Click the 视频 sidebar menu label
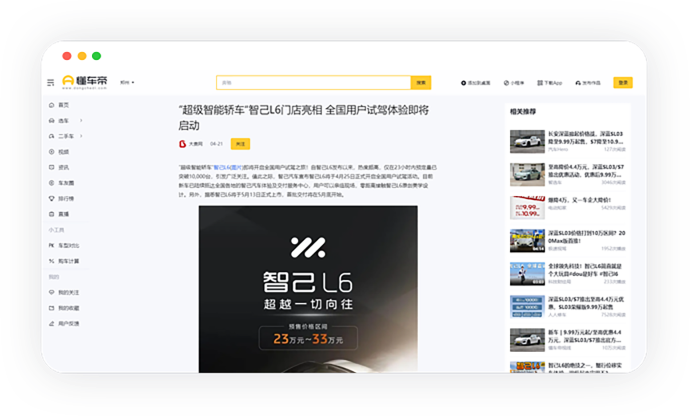Image resolution: width=690 pixels, height=416 pixels. click(64, 152)
